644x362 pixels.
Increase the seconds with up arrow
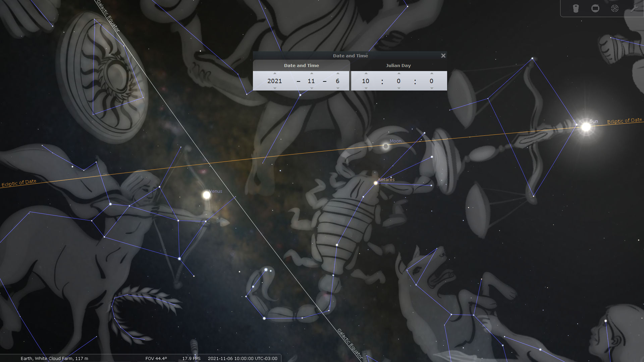pos(432,73)
